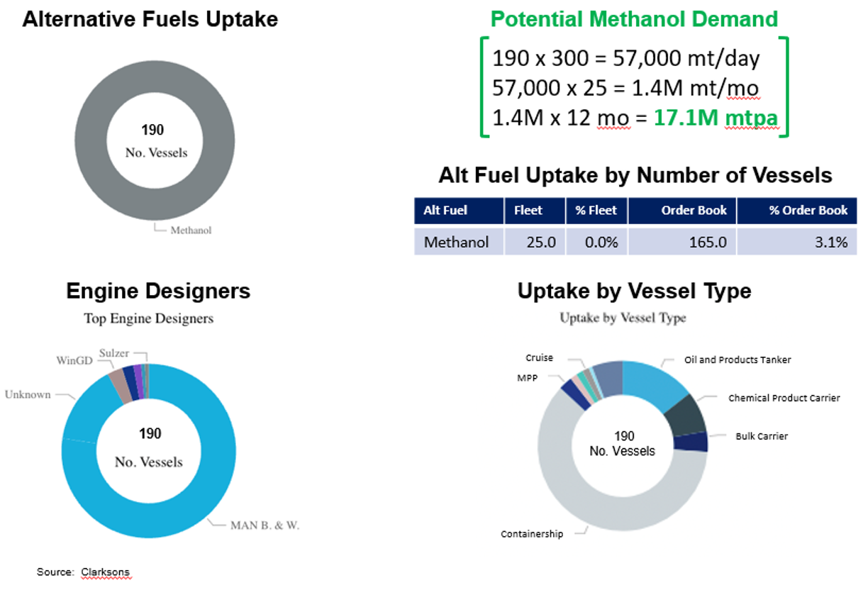Select the green '17.1M mtpa' result
Image resolution: width=868 pixels, height=590 pixels.
pyautogui.click(x=717, y=118)
